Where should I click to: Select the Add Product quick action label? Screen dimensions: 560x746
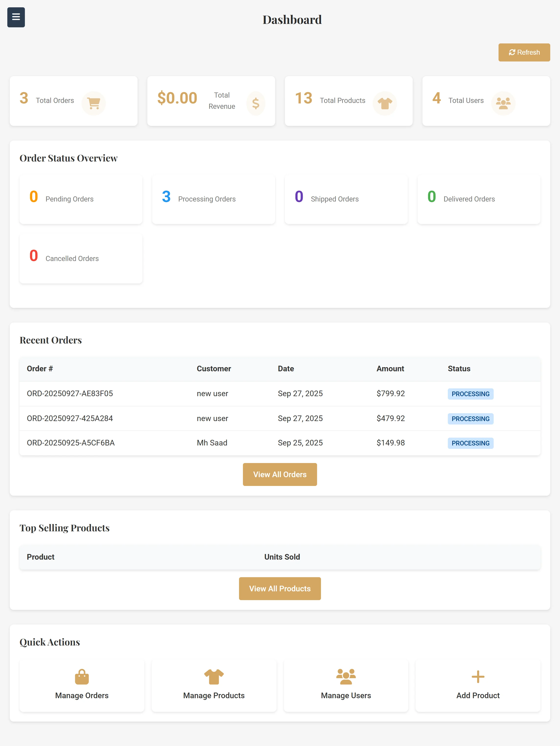pos(478,696)
